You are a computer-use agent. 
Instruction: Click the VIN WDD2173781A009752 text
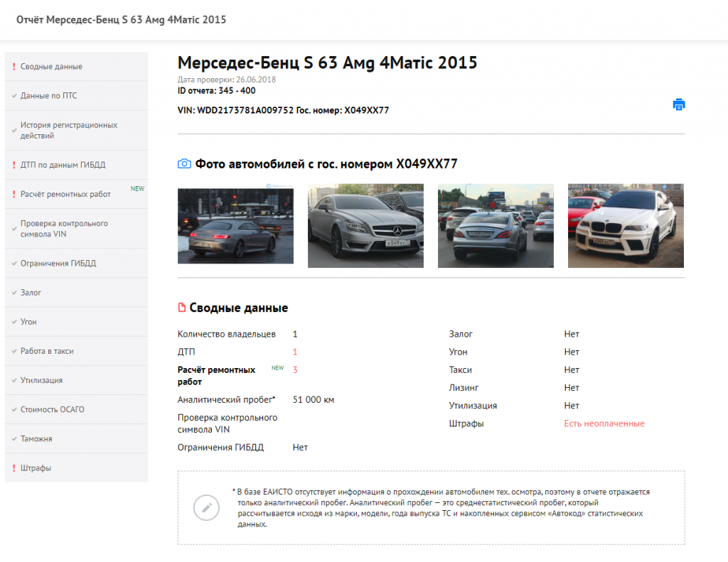coord(235,110)
